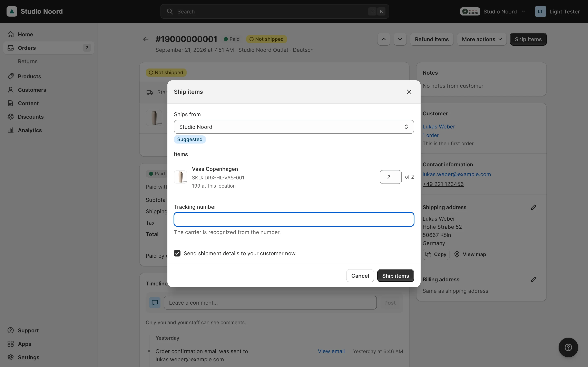The width and height of the screenshot is (588, 367).
Task: Focus the Tracking number field
Action: click(x=294, y=219)
